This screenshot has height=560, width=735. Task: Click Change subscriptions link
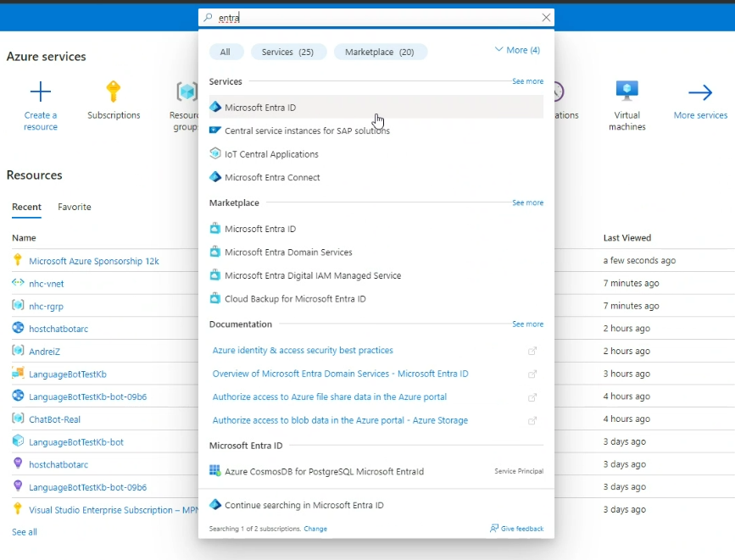click(315, 529)
